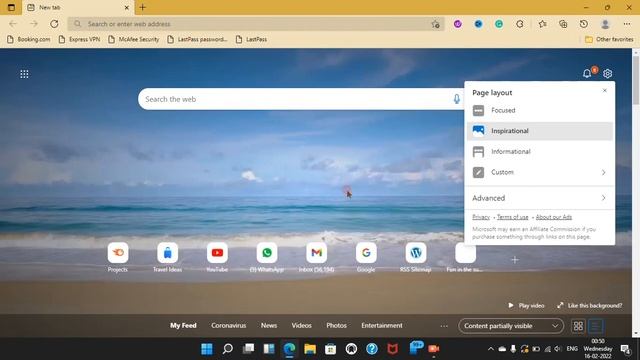Open Booking.com bookmark

coord(29,39)
